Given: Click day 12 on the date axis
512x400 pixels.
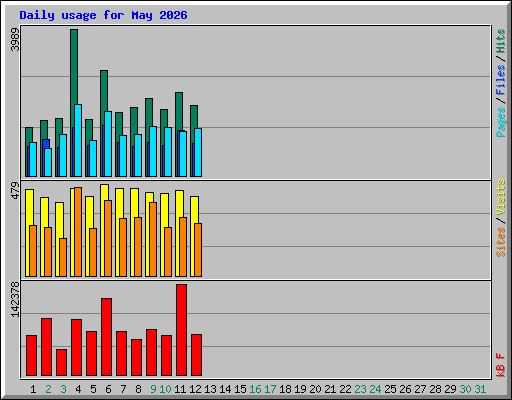Looking at the screenshot, I should tap(195, 389).
